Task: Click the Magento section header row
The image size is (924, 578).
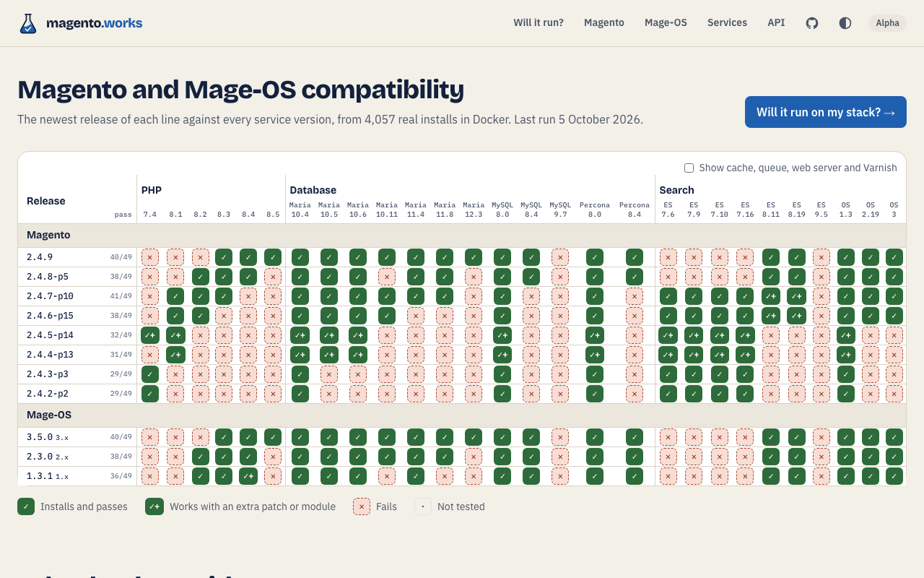Action: [462, 236]
